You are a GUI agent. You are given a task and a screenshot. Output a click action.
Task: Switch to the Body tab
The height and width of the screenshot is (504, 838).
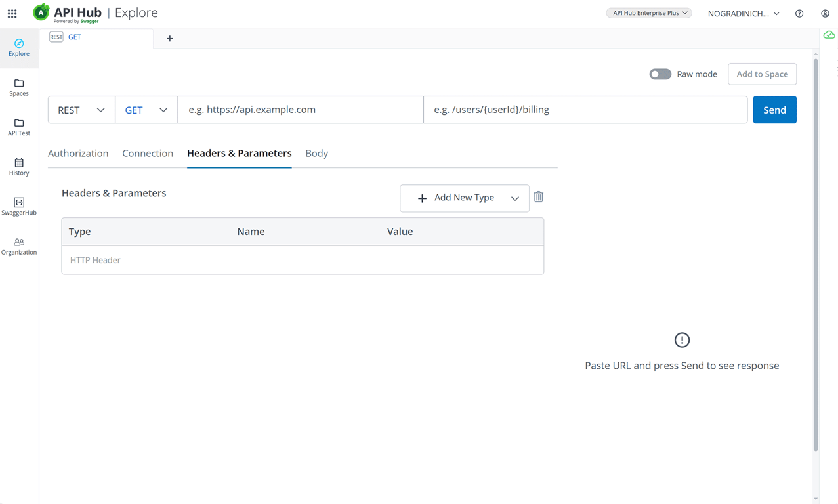point(317,153)
